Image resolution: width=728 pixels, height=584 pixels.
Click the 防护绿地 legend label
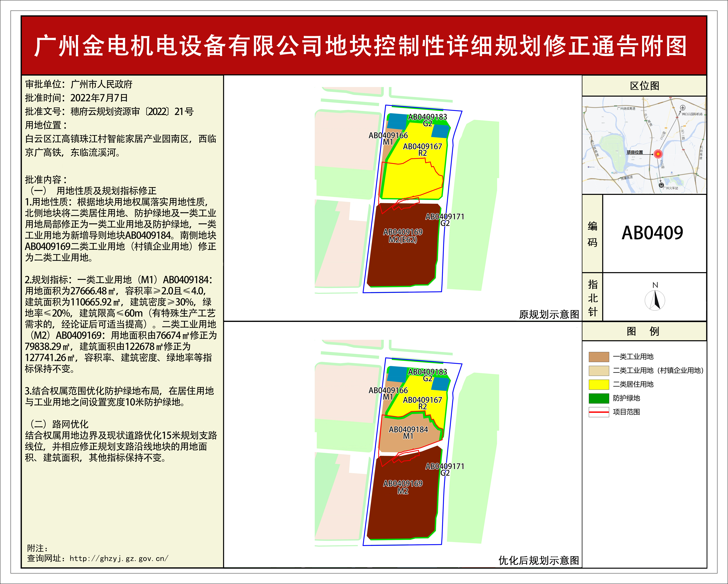(x=626, y=398)
